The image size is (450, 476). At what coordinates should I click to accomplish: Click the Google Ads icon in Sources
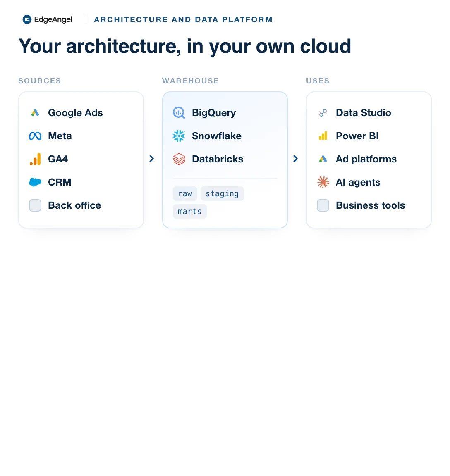coord(35,113)
